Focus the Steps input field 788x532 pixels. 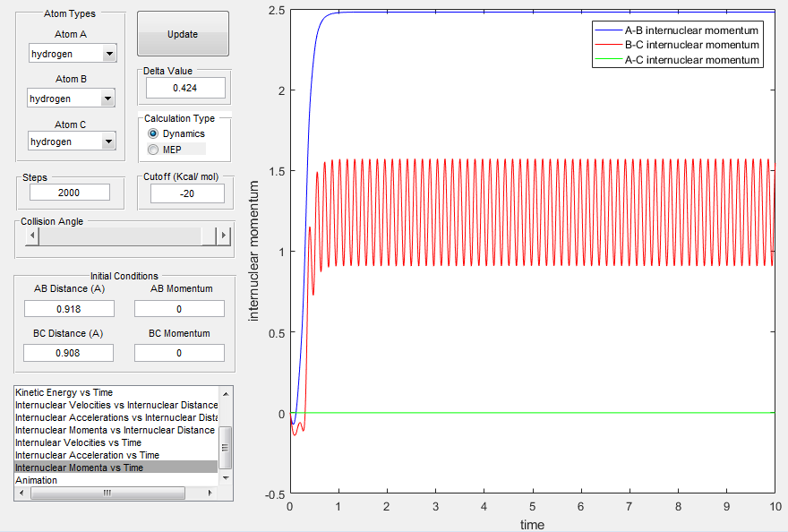click(70, 192)
